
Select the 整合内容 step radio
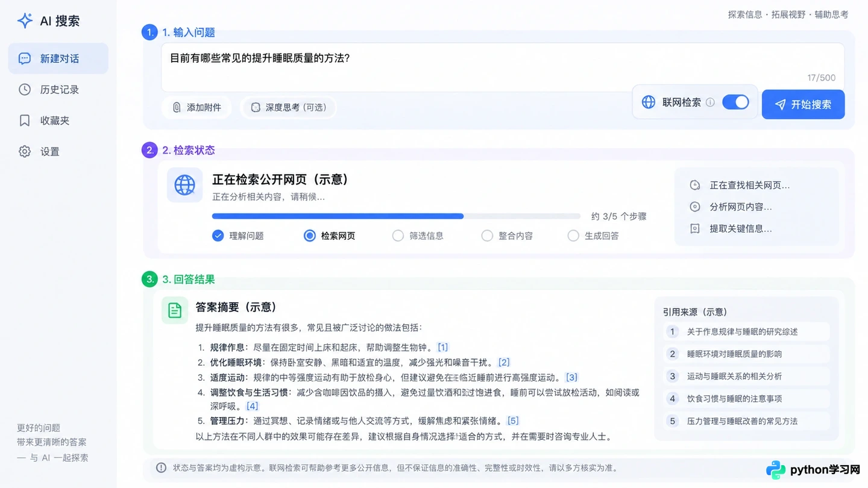tap(487, 236)
